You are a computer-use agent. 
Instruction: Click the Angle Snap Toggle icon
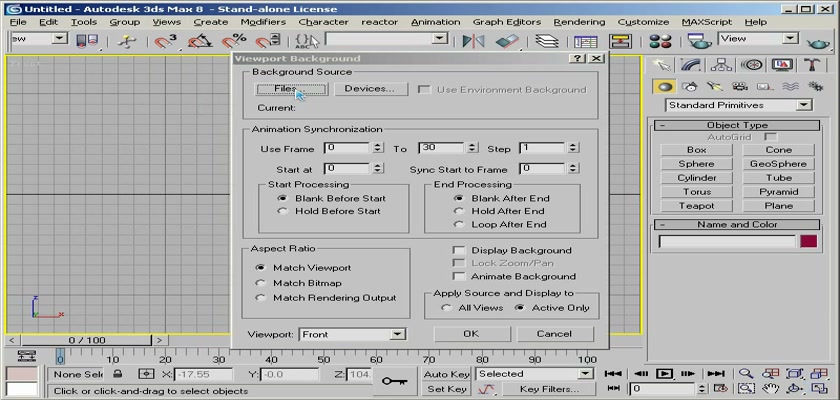pos(199,41)
